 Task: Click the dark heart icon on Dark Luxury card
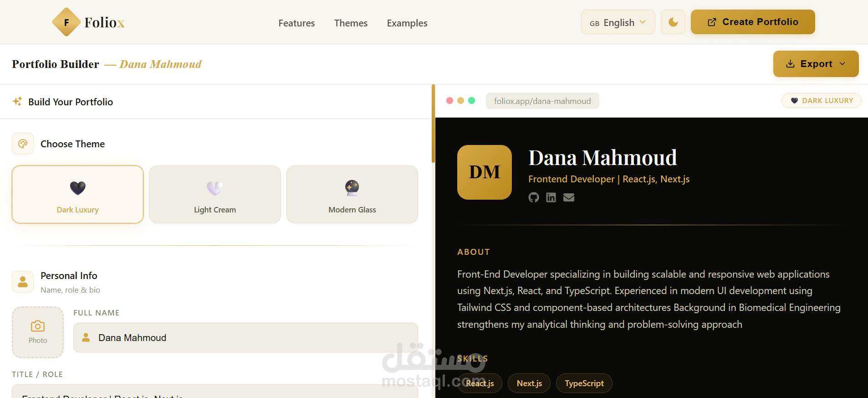[x=78, y=188]
